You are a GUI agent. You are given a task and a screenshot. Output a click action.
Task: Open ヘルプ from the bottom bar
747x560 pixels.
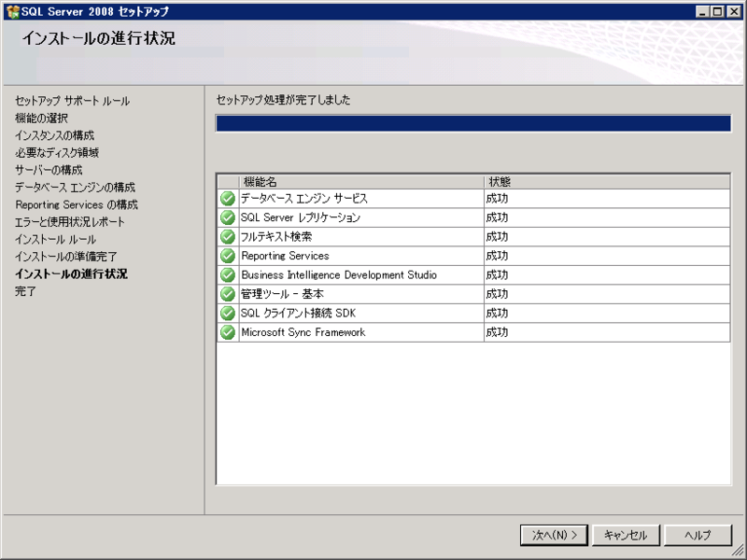tap(699, 536)
